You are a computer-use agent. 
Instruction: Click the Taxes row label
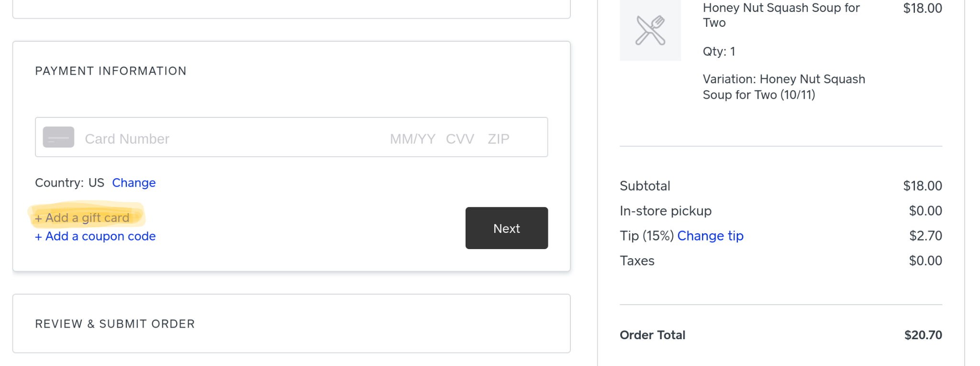[637, 261]
